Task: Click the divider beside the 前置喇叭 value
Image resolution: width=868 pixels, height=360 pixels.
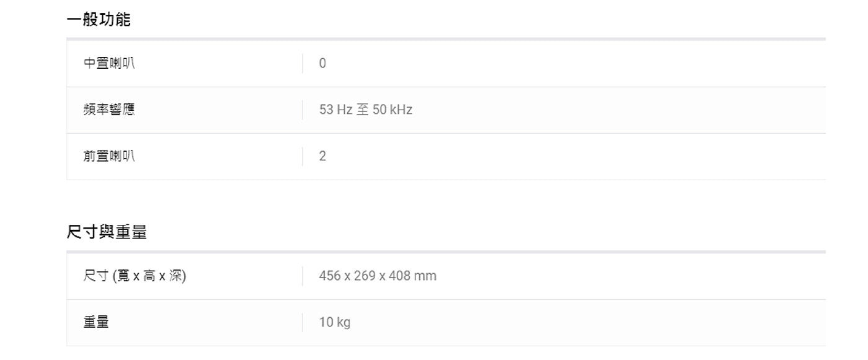Action: point(303,156)
